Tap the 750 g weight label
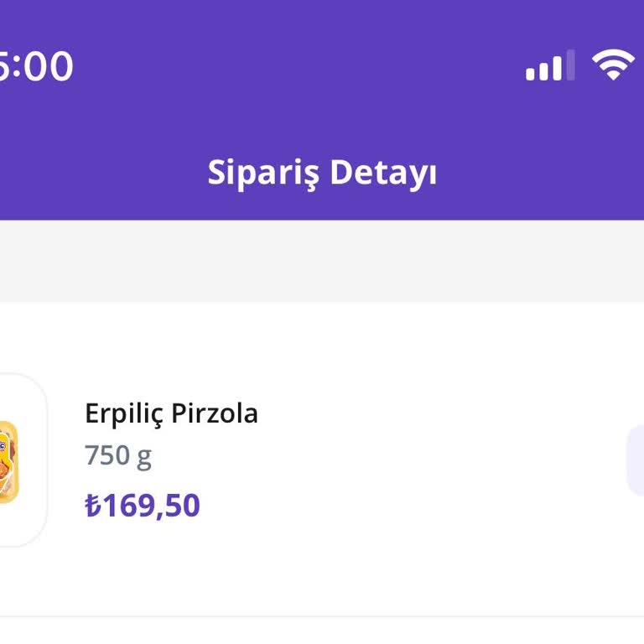 tap(117, 455)
